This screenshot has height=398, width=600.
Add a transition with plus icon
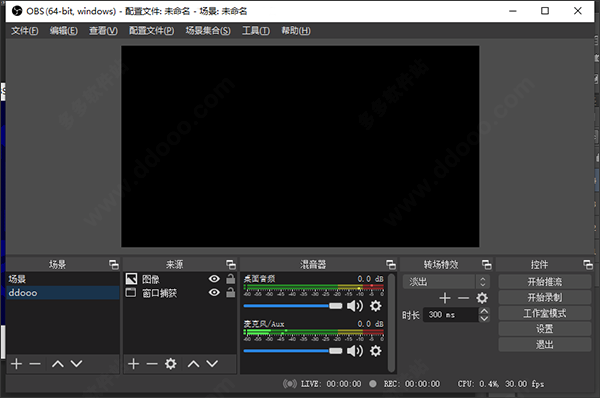coord(445,298)
